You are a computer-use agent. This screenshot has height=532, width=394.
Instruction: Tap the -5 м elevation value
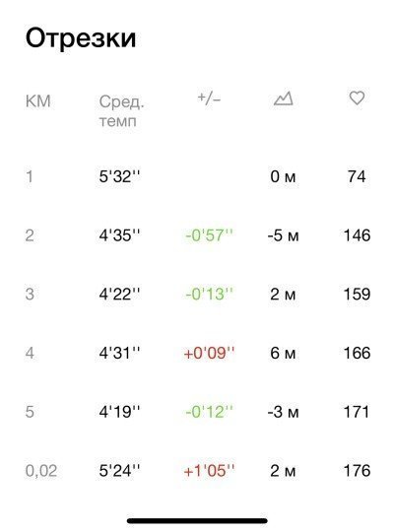pos(283,235)
